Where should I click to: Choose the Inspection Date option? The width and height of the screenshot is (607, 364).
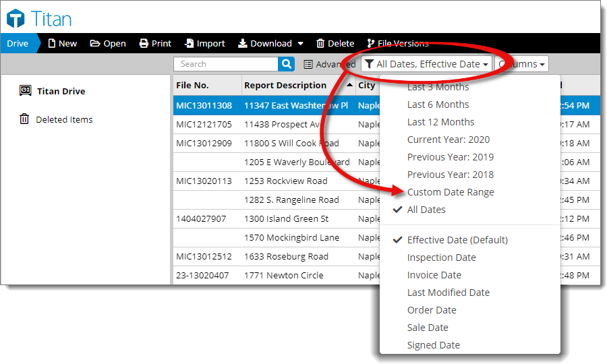click(441, 257)
